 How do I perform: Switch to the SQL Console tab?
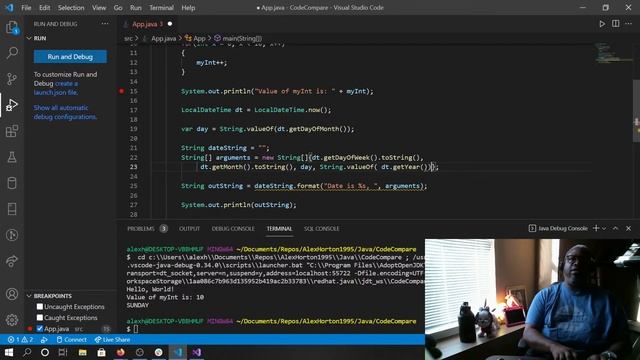click(x=322, y=229)
